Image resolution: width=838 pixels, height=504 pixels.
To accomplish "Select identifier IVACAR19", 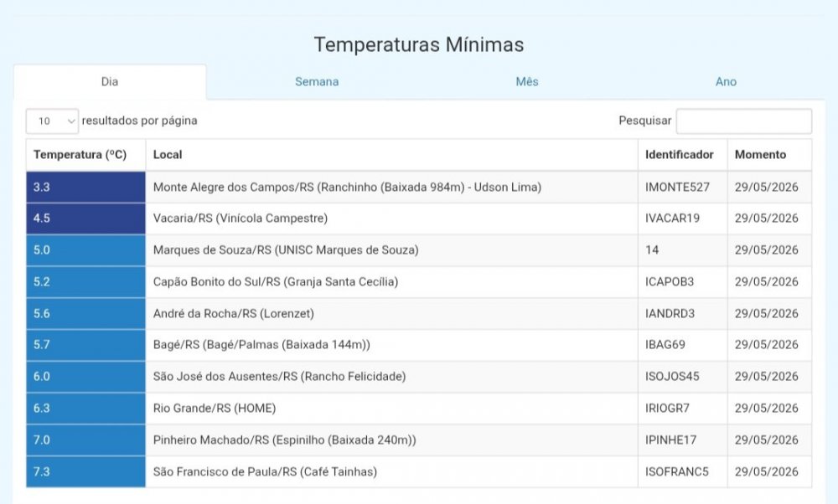I will click(672, 219).
